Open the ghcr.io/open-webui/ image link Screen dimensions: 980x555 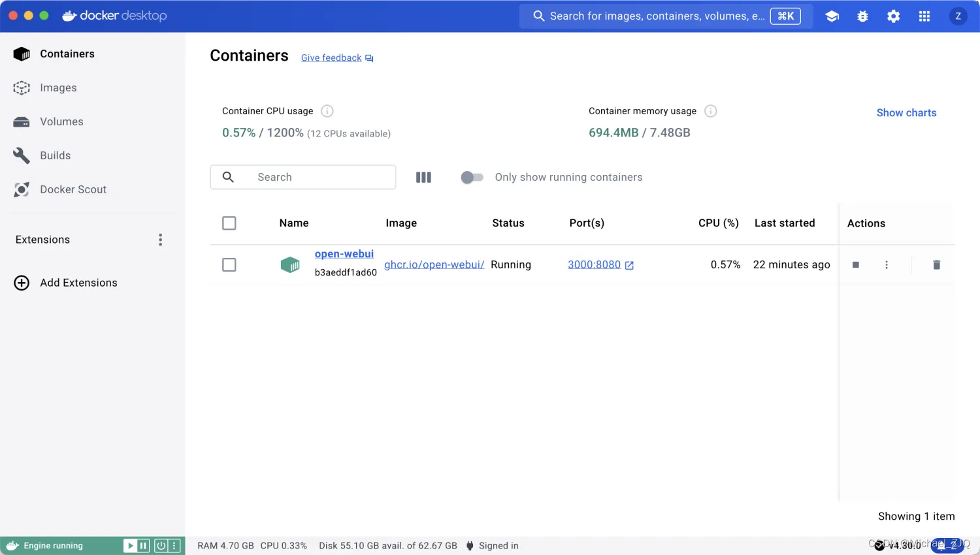click(x=434, y=264)
